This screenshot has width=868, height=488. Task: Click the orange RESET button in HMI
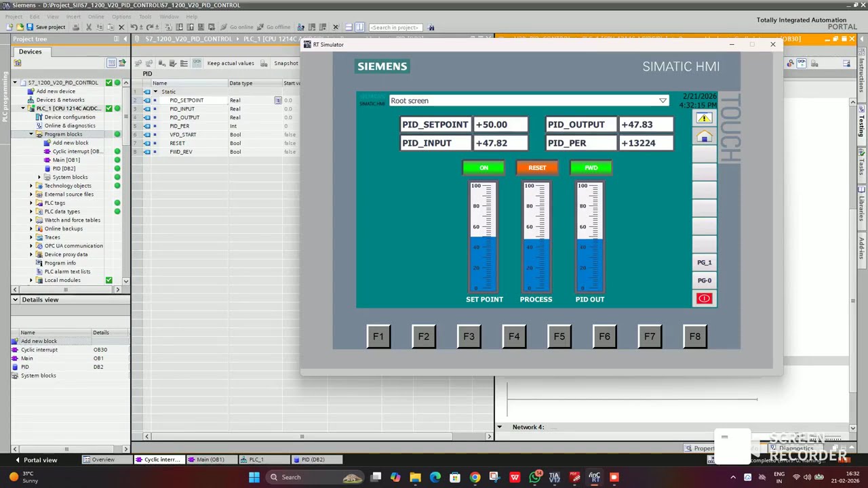[x=537, y=167]
